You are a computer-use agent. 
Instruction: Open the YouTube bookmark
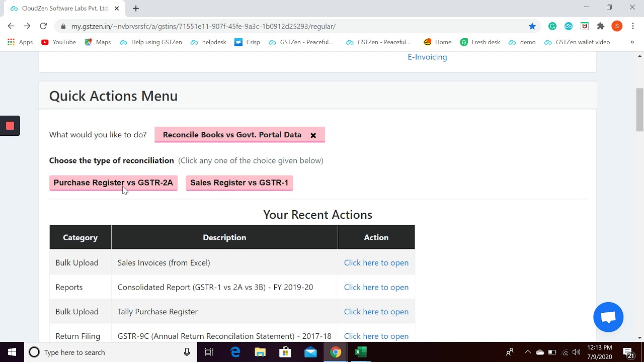(58, 42)
